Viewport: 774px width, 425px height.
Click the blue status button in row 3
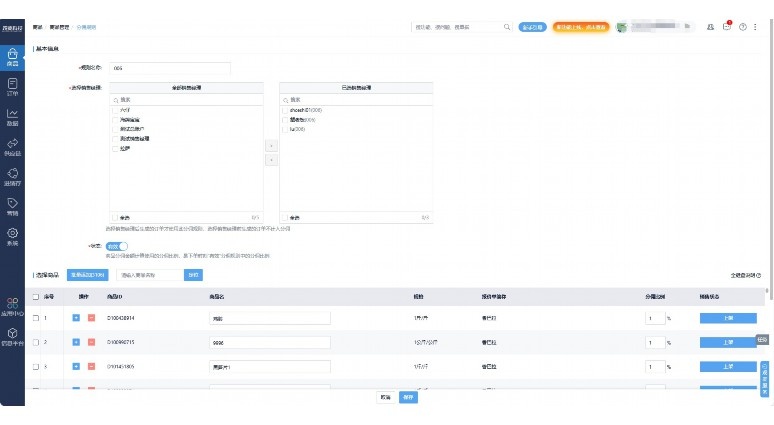[x=728, y=366]
